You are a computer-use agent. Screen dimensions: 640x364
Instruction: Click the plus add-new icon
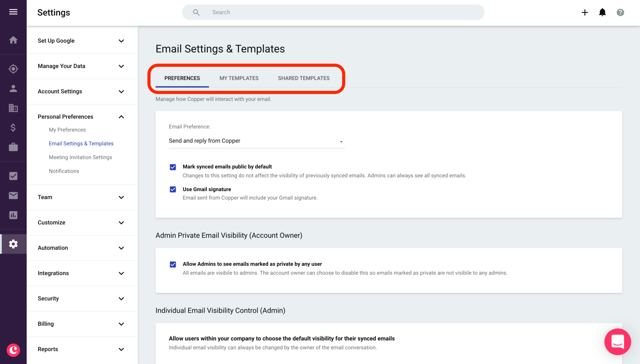tap(585, 12)
